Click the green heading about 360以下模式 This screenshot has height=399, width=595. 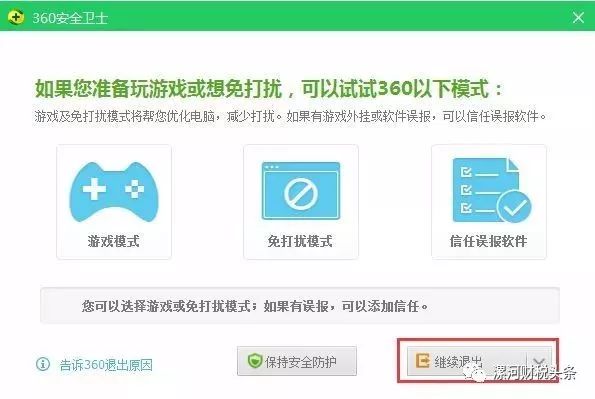click(269, 89)
